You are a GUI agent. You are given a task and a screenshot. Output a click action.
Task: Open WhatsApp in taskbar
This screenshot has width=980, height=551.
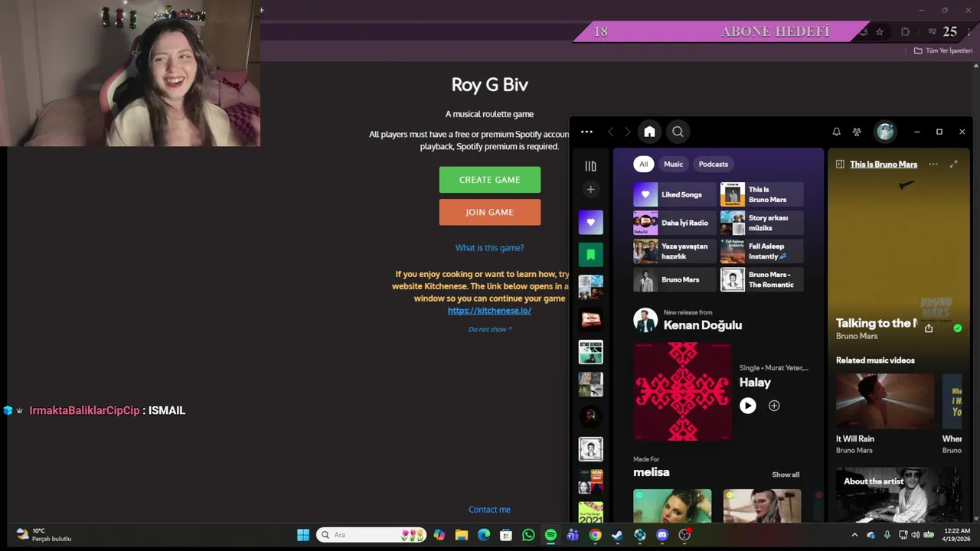pos(528,535)
